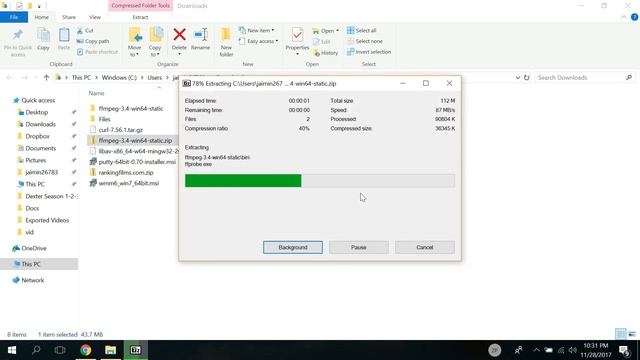This screenshot has width=640, height=360.
Task: Click the Search Downloads field
Action: [x=584, y=78]
